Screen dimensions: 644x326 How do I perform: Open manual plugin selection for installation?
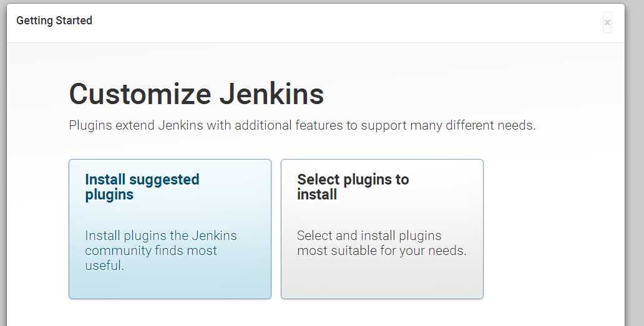pyautogui.click(x=382, y=229)
